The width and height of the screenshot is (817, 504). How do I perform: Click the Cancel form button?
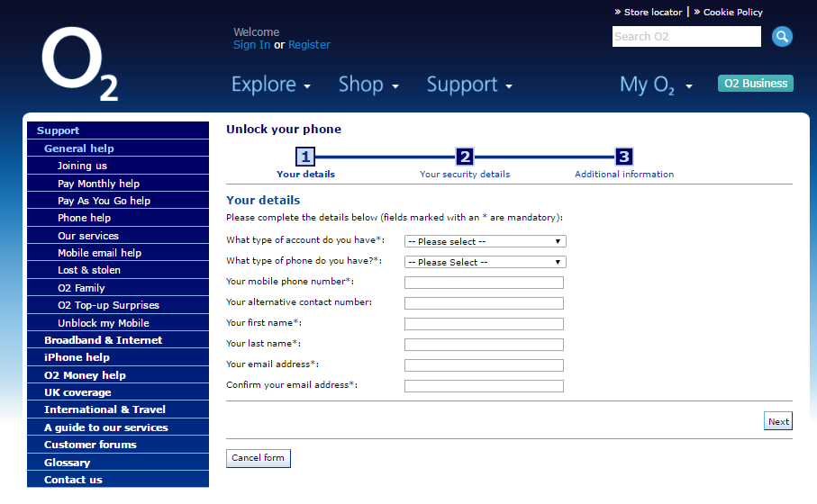[258, 458]
